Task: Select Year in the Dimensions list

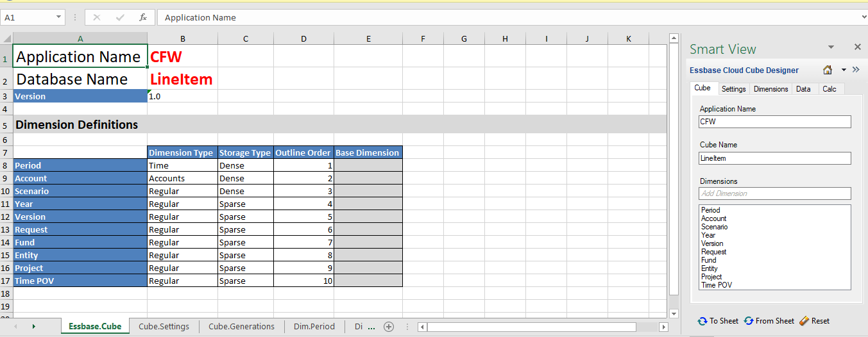Action: pyautogui.click(x=708, y=235)
